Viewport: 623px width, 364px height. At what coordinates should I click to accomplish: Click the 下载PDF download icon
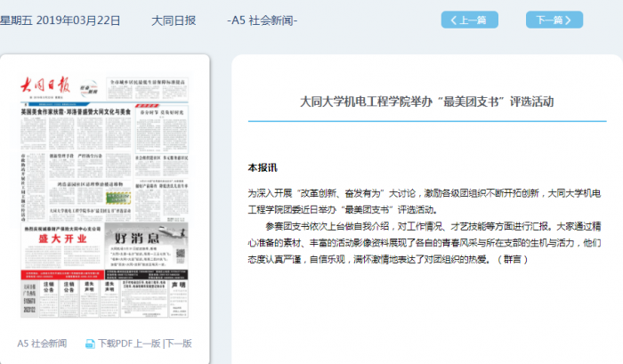click(90, 344)
